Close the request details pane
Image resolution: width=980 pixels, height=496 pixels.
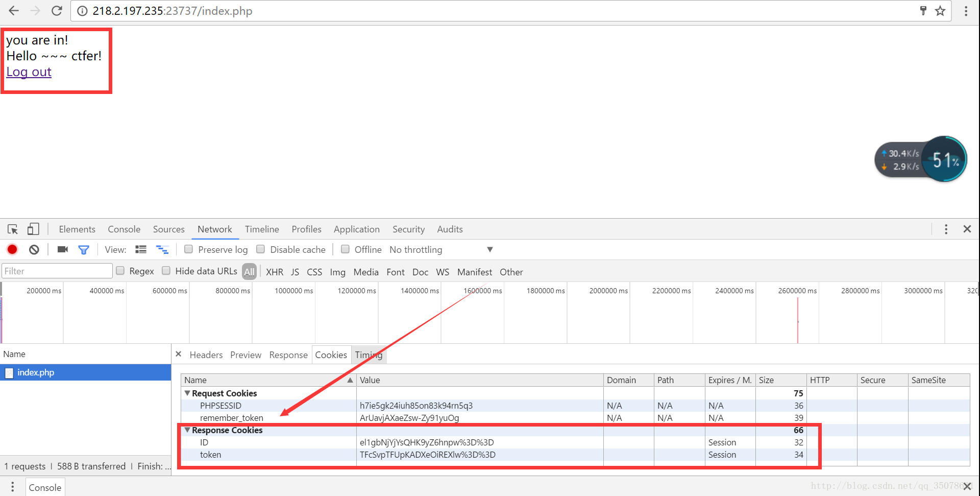pyautogui.click(x=178, y=354)
